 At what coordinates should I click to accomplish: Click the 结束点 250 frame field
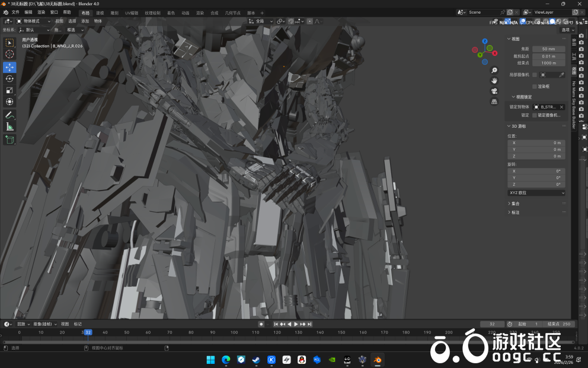pyautogui.click(x=559, y=324)
